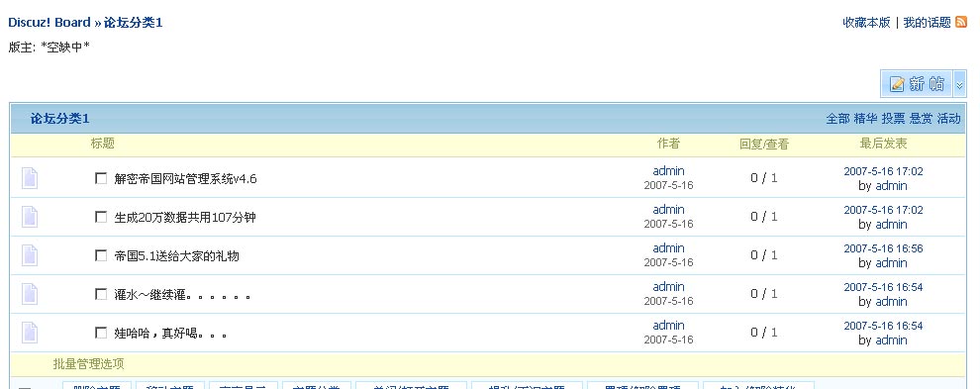
Task: Go to Discuz! Board home breadcrumb
Action: point(49,23)
